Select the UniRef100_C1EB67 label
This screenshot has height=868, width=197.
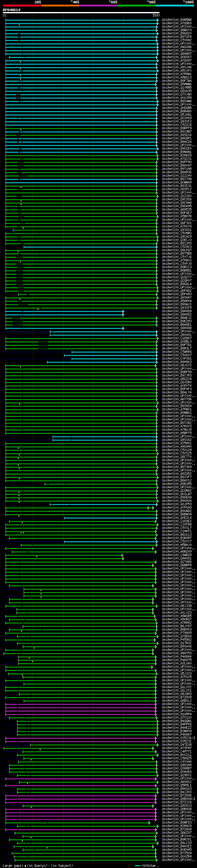click(176, 338)
